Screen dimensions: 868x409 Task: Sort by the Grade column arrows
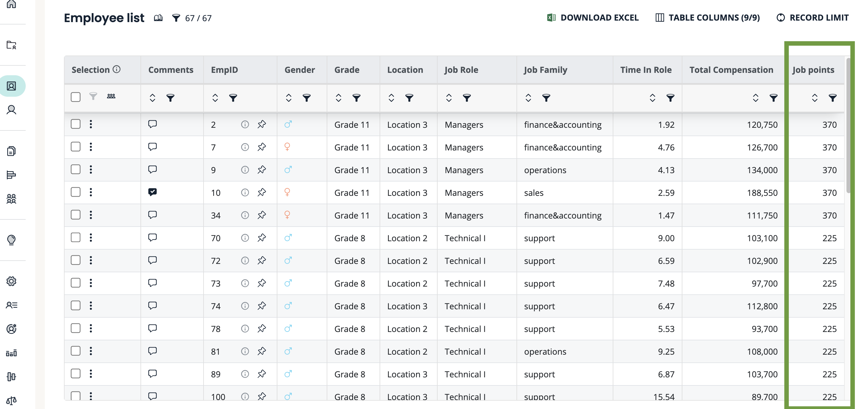pos(338,98)
